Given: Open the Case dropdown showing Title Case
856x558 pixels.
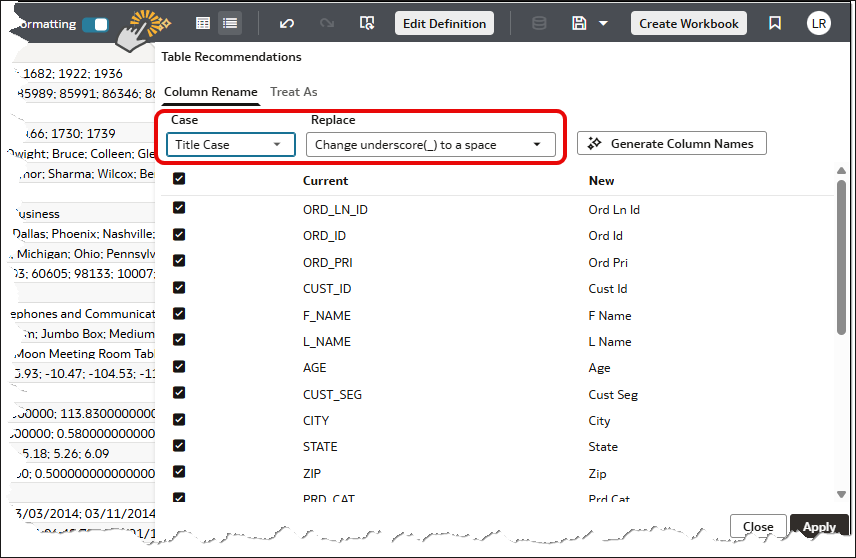Looking at the screenshot, I should 231,145.
